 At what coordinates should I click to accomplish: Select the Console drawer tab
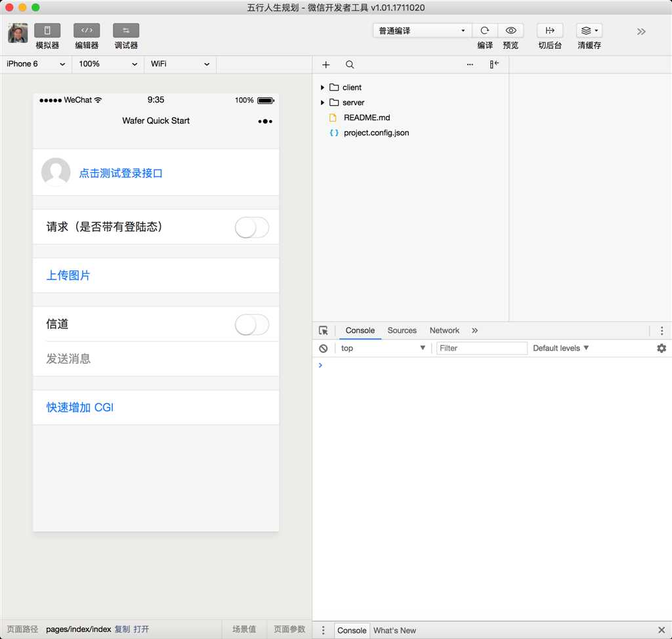click(352, 630)
